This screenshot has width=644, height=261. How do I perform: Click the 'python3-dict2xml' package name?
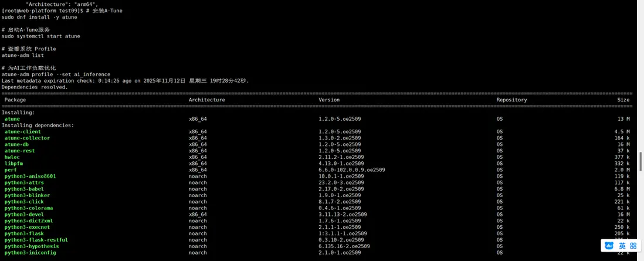tap(29, 221)
